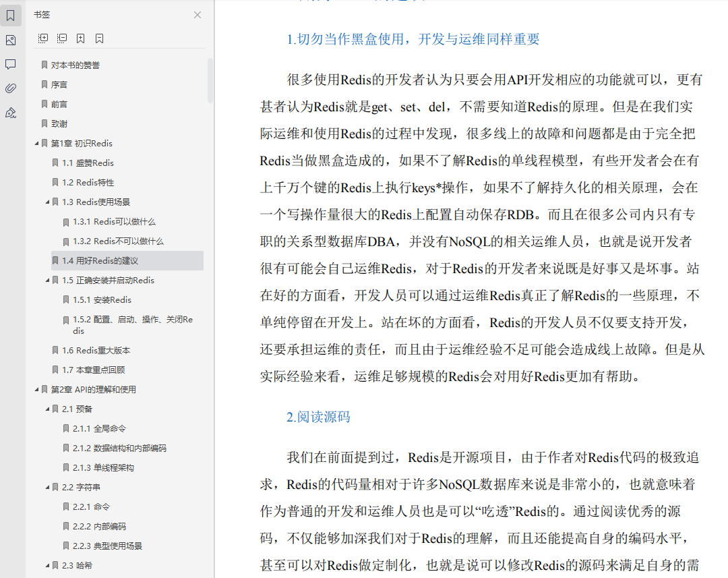Click the delete bookmark icon
The height and width of the screenshot is (578, 728).
click(x=99, y=38)
